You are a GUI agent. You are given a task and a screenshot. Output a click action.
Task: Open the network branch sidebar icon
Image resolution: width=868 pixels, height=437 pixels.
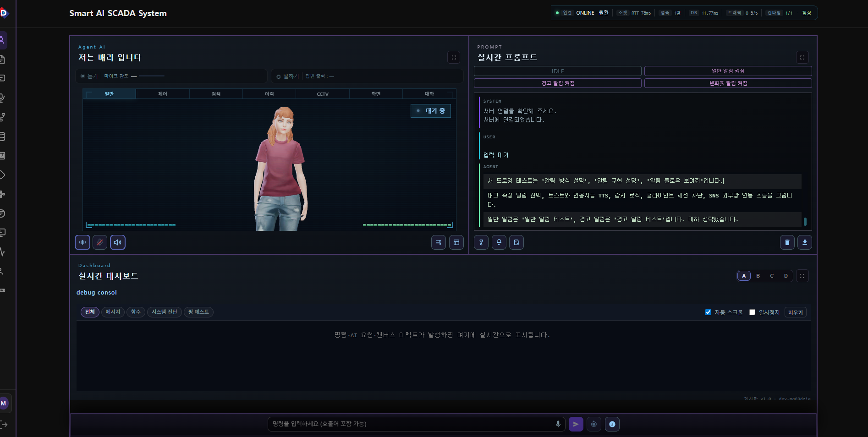click(x=2, y=117)
